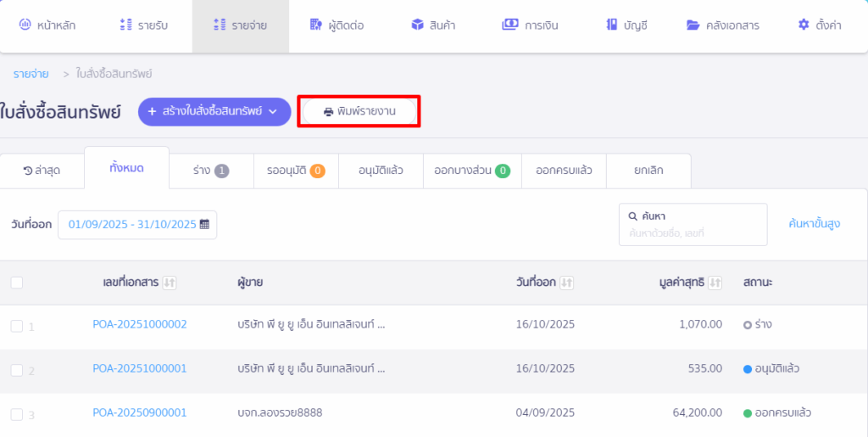868x437 pixels.
Task: Check the box for row POA-20251000002
Action: tap(17, 326)
